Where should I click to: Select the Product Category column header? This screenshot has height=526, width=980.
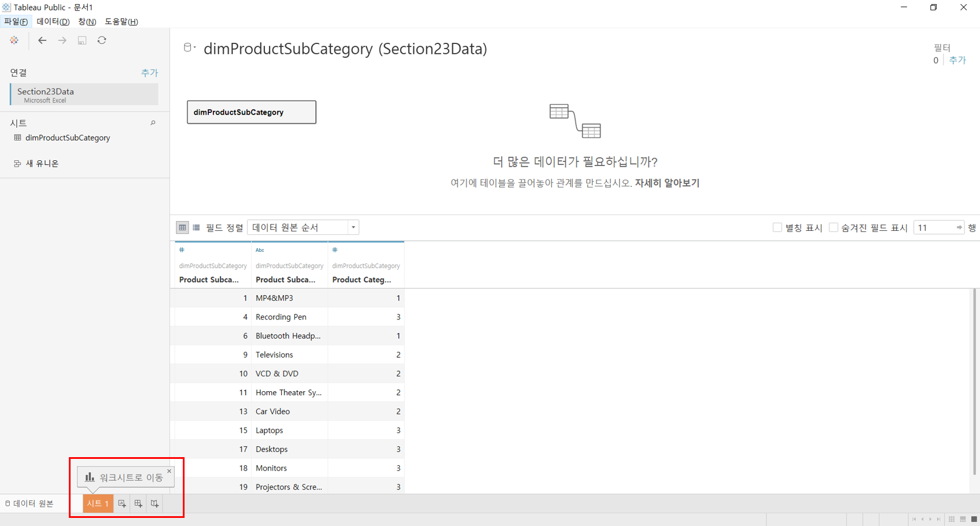pos(366,265)
